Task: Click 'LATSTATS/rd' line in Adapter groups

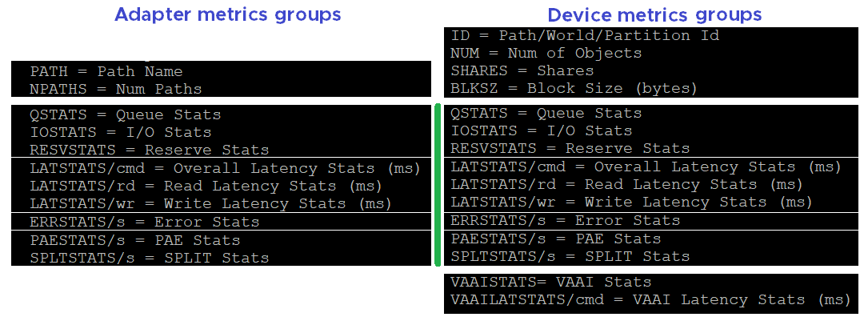Action: [206, 186]
